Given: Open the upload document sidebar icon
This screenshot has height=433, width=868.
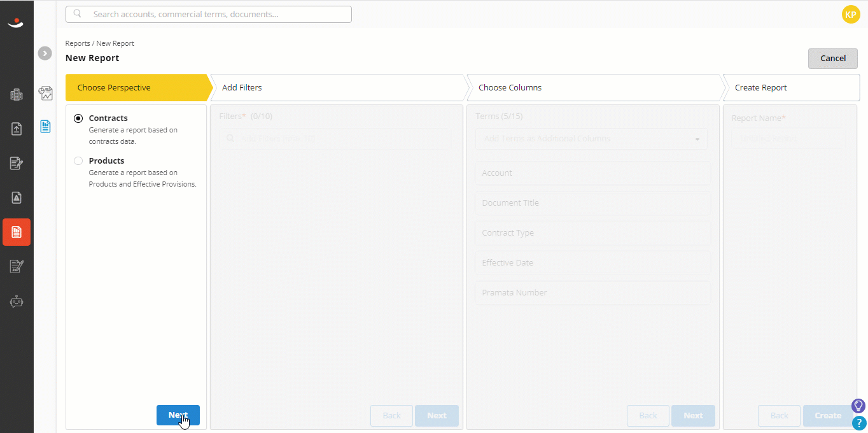Looking at the screenshot, I should (x=17, y=129).
